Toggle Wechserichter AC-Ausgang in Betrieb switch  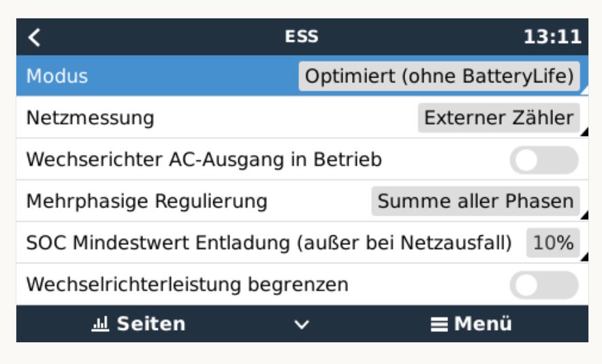point(544,160)
